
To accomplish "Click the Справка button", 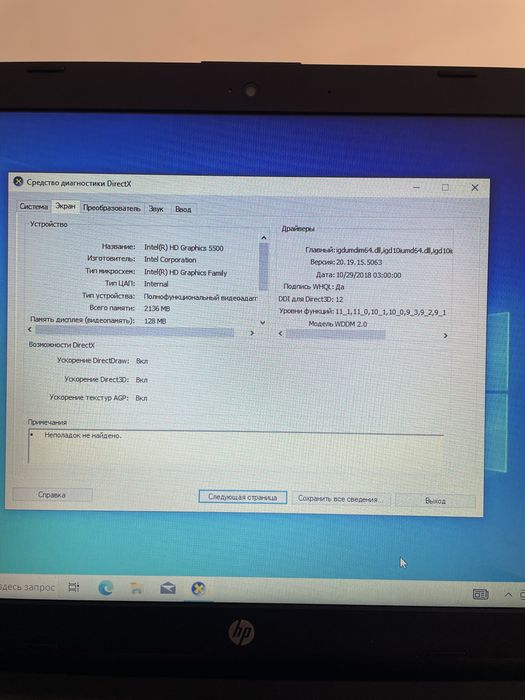I will pos(52,495).
